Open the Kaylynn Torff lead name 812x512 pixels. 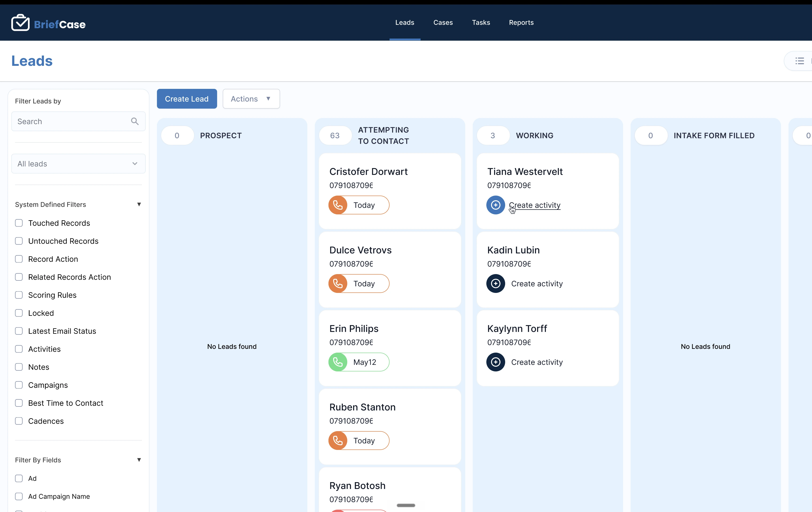517,329
